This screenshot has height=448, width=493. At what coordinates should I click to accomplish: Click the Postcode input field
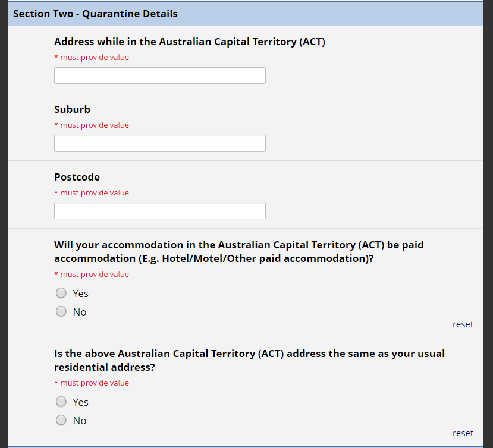[x=160, y=211]
